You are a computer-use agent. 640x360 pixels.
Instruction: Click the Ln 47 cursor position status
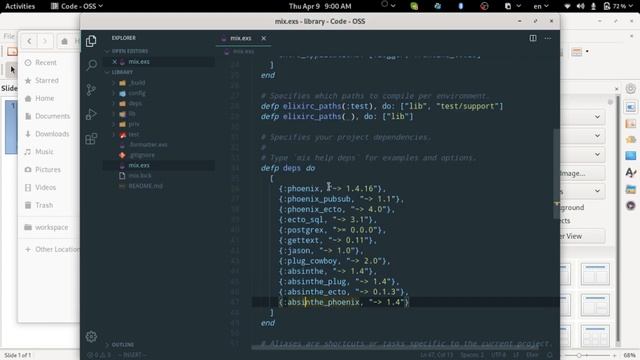(437, 355)
